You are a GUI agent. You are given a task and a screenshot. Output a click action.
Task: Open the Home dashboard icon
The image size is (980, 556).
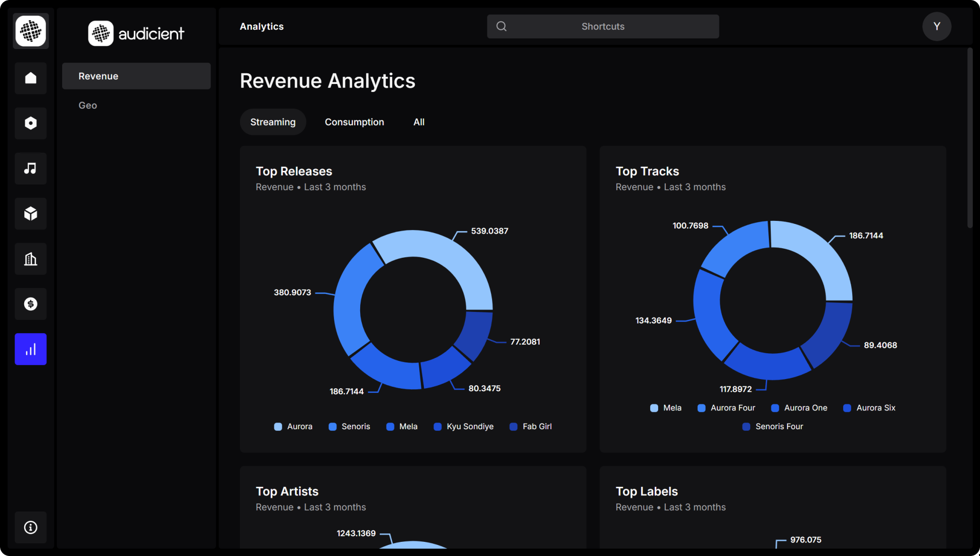30,78
